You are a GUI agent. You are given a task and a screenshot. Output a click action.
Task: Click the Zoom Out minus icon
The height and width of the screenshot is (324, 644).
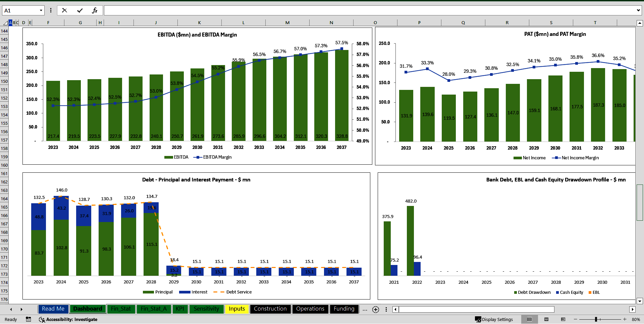[575, 319]
